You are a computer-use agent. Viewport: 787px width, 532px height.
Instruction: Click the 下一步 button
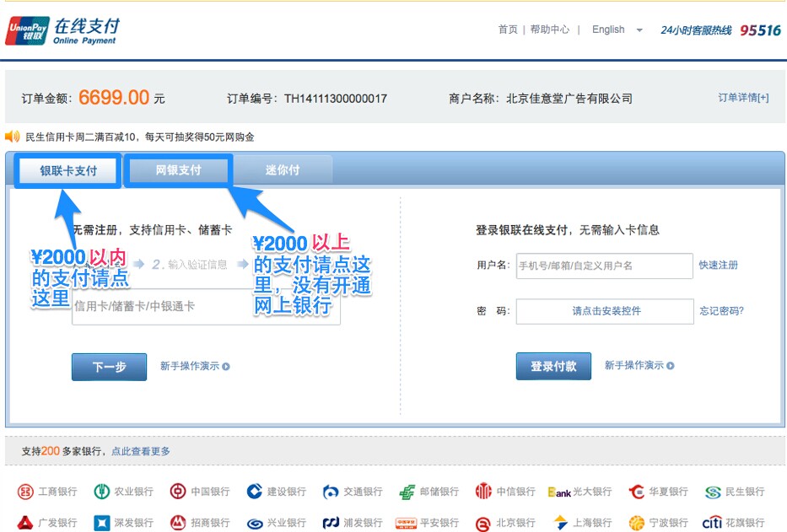click(x=110, y=367)
